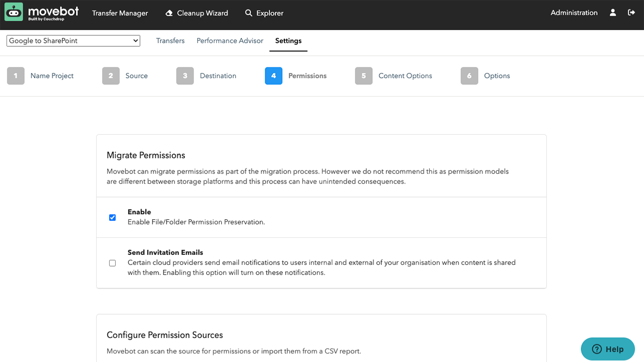Expand the project selector chevron
This screenshot has width=644, height=362.
point(135,41)
